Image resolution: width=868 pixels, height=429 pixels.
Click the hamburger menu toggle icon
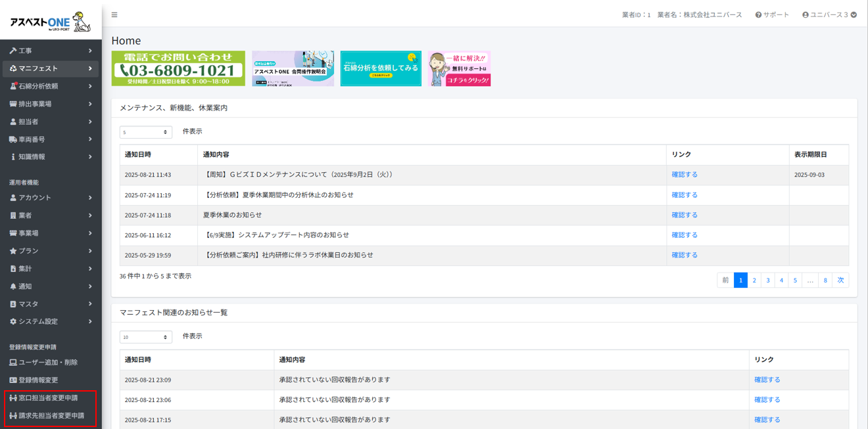point(114,14)
